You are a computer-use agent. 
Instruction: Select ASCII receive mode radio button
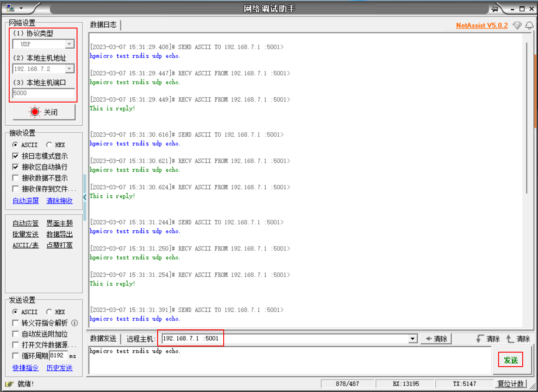click(x=15, y=145)
